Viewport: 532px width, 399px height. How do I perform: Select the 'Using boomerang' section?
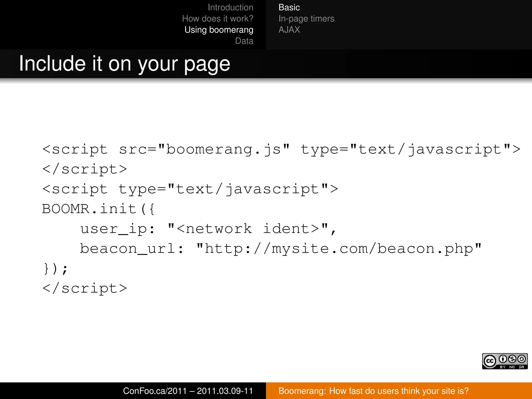(219, 30)
